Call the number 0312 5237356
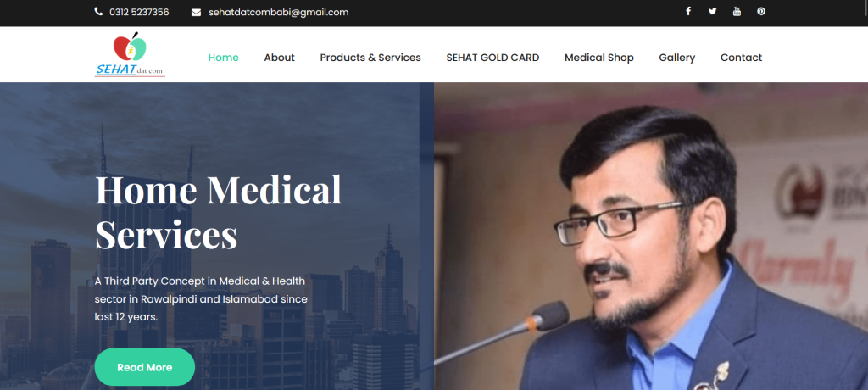Image resolution: width=868 pixels, height=390 pixels. click(x=139, y=12)
